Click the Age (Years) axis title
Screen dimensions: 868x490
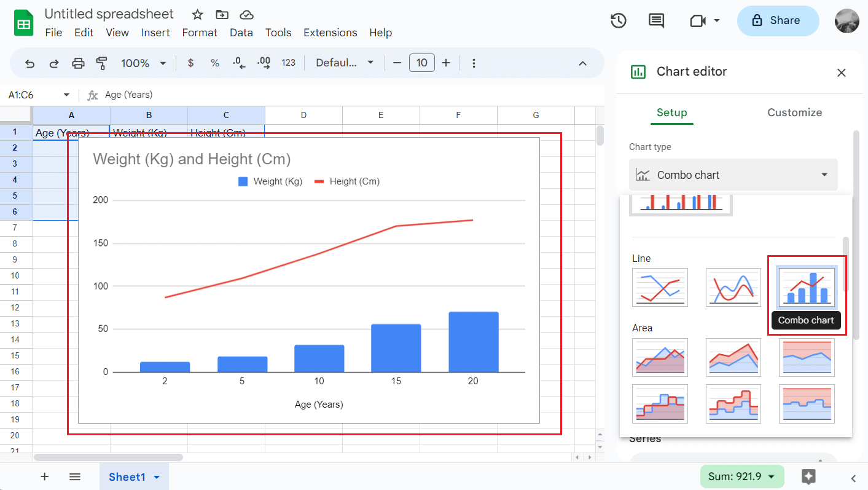click(319, 405)
